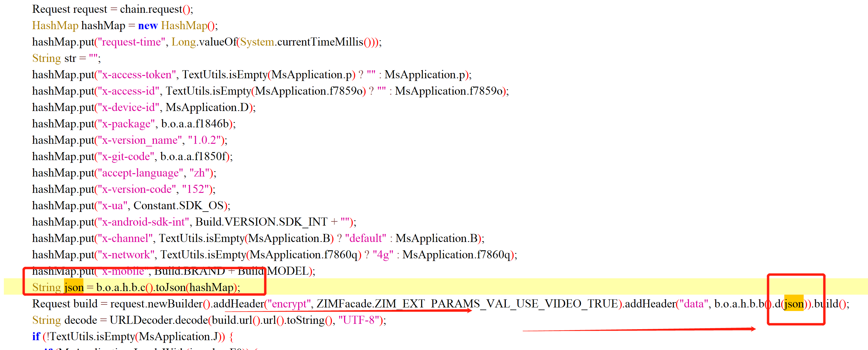Click the "data" header string
The height and width of the screenshot is (350, 868).
pyautogui.click(x=694, y=304)
